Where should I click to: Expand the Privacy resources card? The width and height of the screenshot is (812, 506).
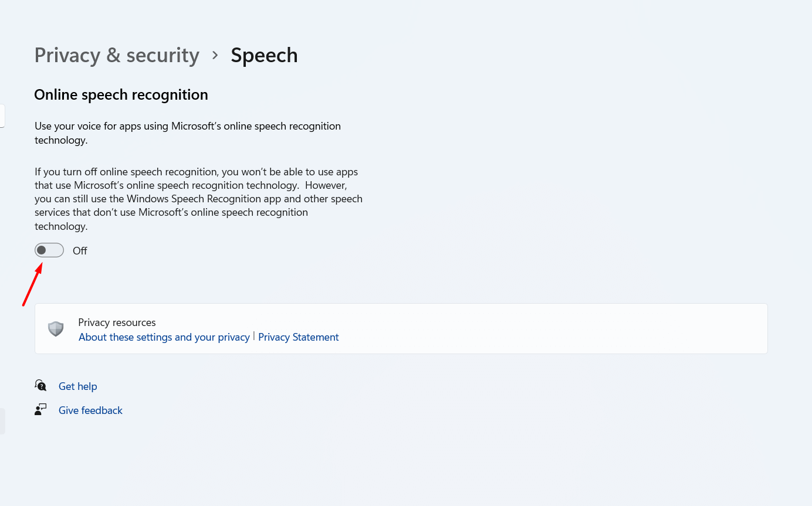[401, 328]
